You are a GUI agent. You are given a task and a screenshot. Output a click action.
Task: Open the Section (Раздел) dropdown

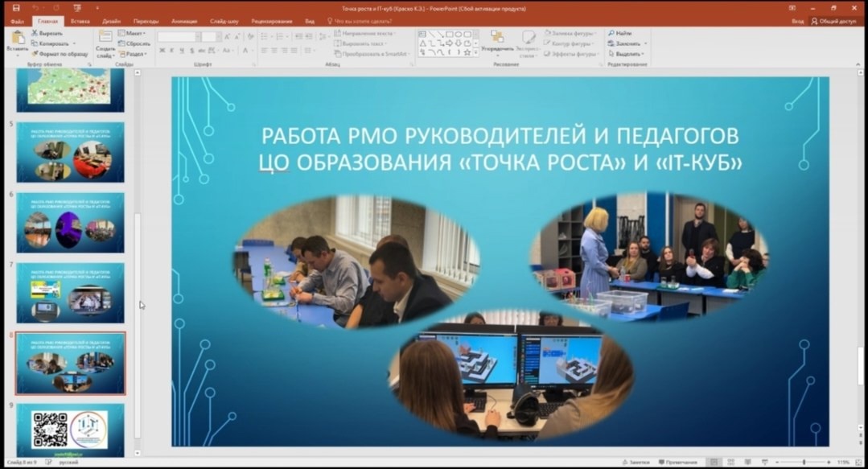click(132, 54)
